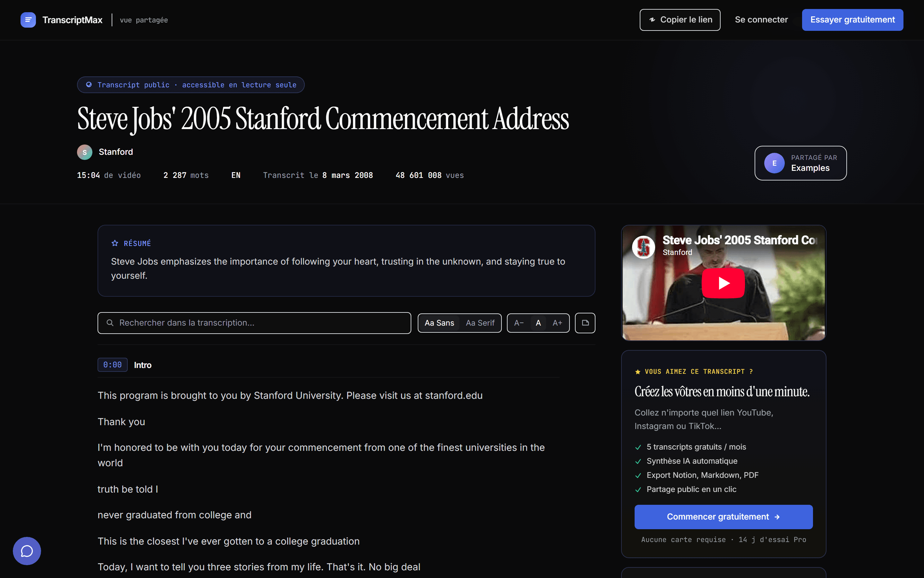Click the "three stories from my life" line
Screen dimensions: 924x578
coord(259,567)
